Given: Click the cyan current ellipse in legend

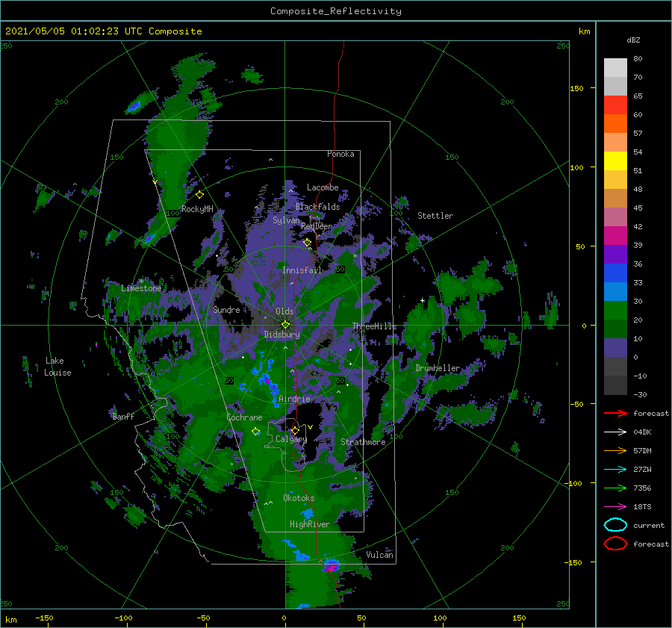Looking at the screenshot, I should coord(615,525).
